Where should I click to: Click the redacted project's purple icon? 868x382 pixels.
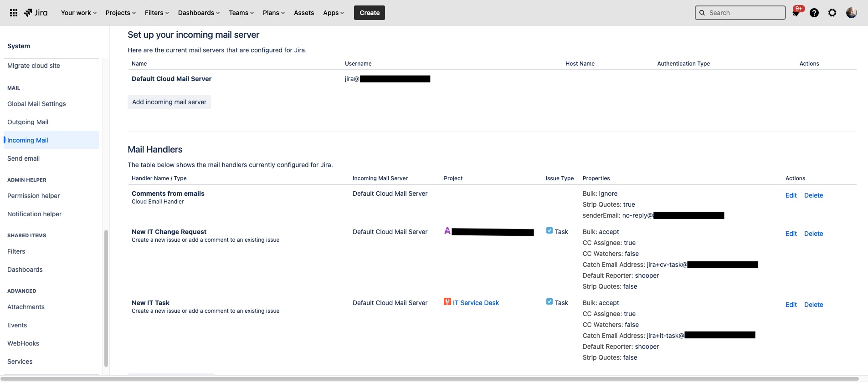click(x=447, y=231)
